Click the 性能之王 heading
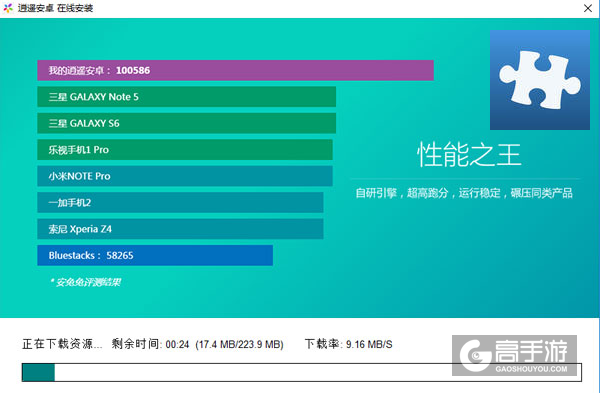The height and width of the screenshot is (393, 600). coord(469,155)
